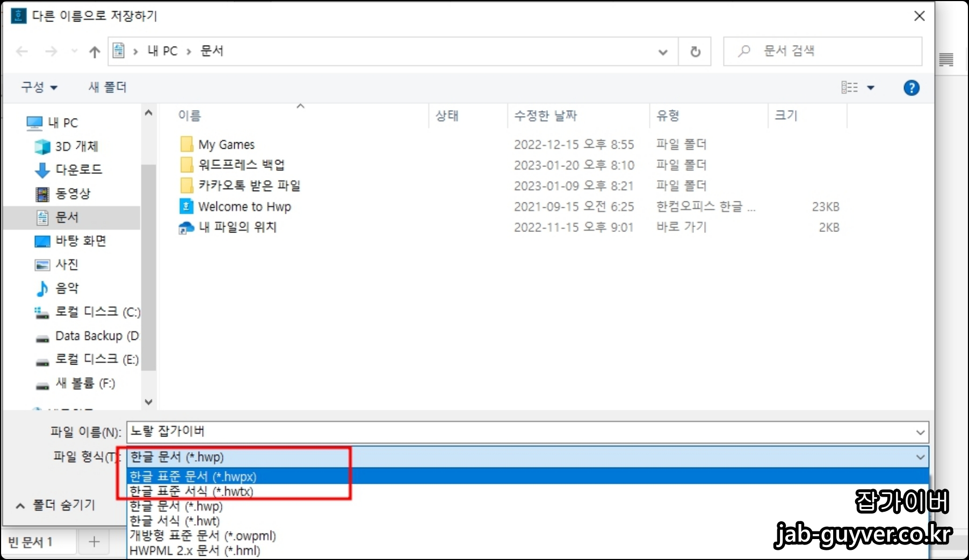Viewport: 969px width, 560px height.
Task: Sort by 이름 column header
Action: (190, 115)
